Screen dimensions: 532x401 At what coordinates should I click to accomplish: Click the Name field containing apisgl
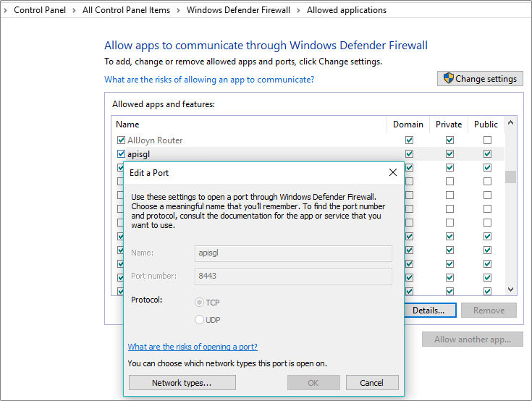(x=293, y=253)
